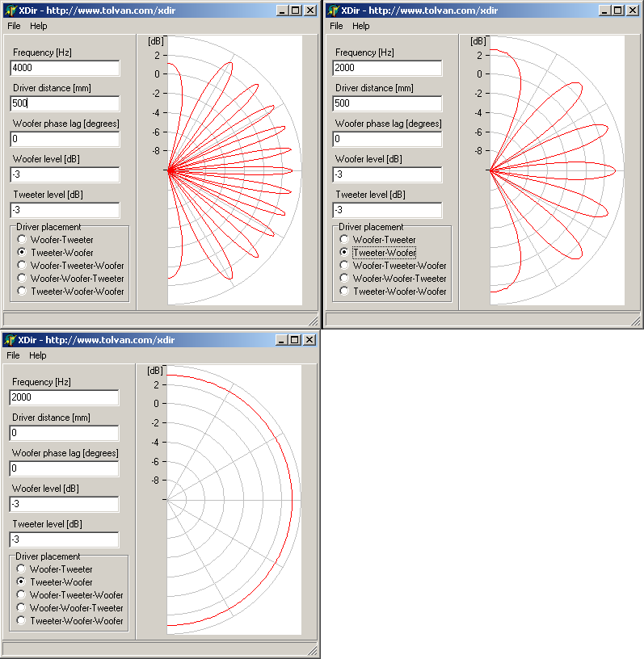The width and height of the screenshot is (644, 659).
Task: Click Tweeter level field in the 4000 Hz window
Action: click(65, 210)
